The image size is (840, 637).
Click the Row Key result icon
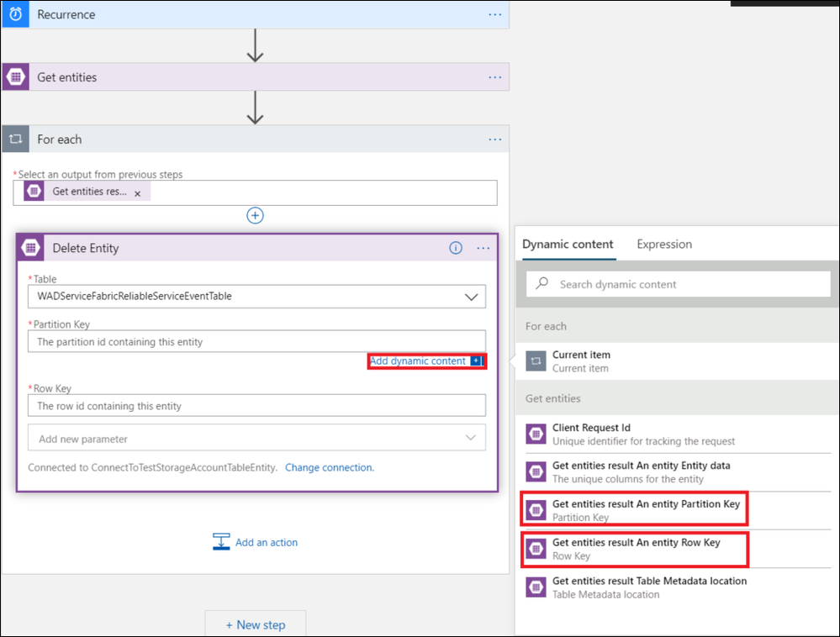click(x=536, y=549)
